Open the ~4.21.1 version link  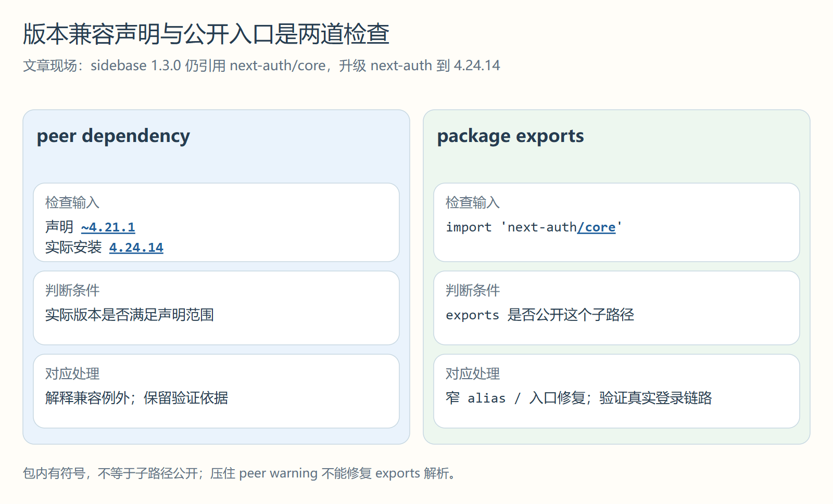tap(108, 227)
